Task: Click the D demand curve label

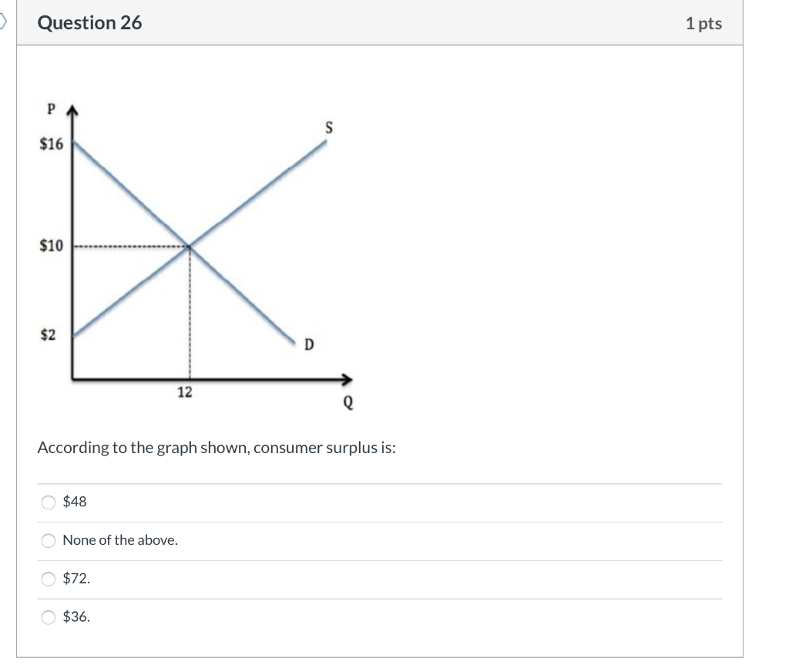Action: pyautogui.click(x=309, y=344)
